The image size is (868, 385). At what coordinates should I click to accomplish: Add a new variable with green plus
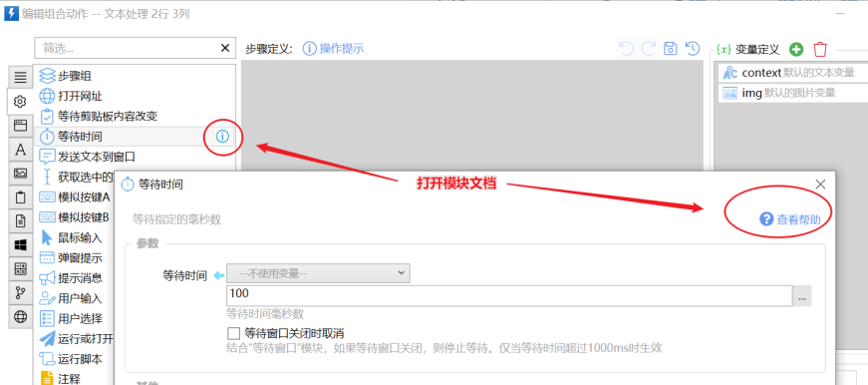point(796,49)
